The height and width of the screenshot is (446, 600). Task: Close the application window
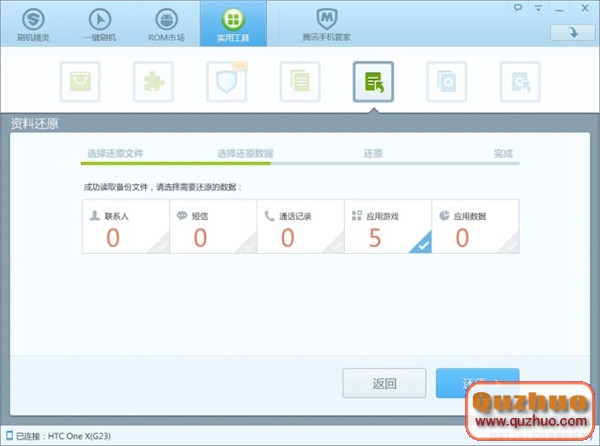[585, 8]
